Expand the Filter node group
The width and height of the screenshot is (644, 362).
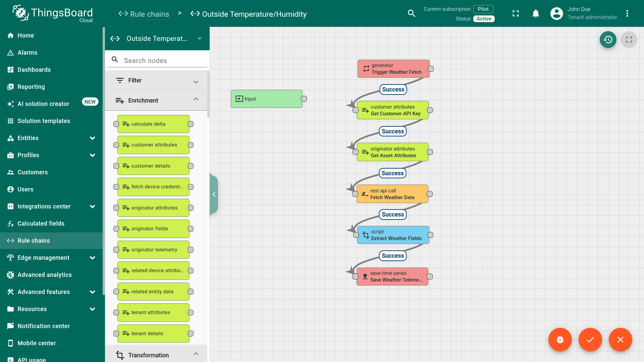[x=156, y=80]
